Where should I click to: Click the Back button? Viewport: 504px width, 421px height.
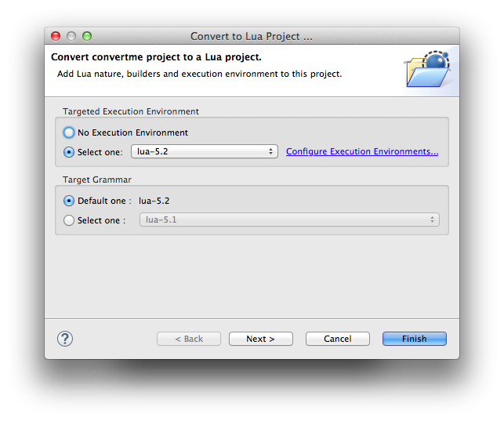[189, 339]
